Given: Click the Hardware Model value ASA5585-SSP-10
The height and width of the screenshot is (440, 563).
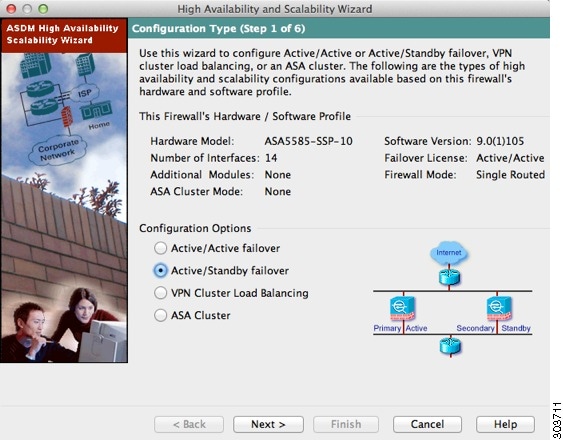Looking at the screenshot, I should pyautogui.click(x=308, y=141).
